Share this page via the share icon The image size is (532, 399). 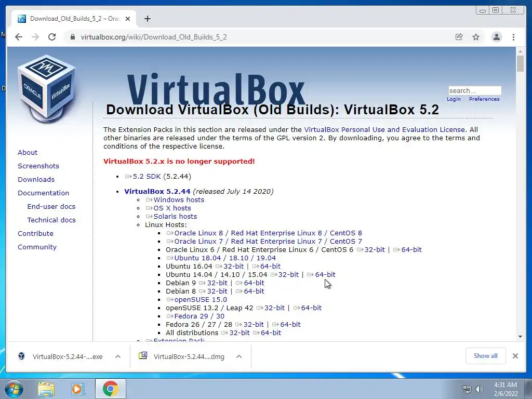(x=459, y=37)
